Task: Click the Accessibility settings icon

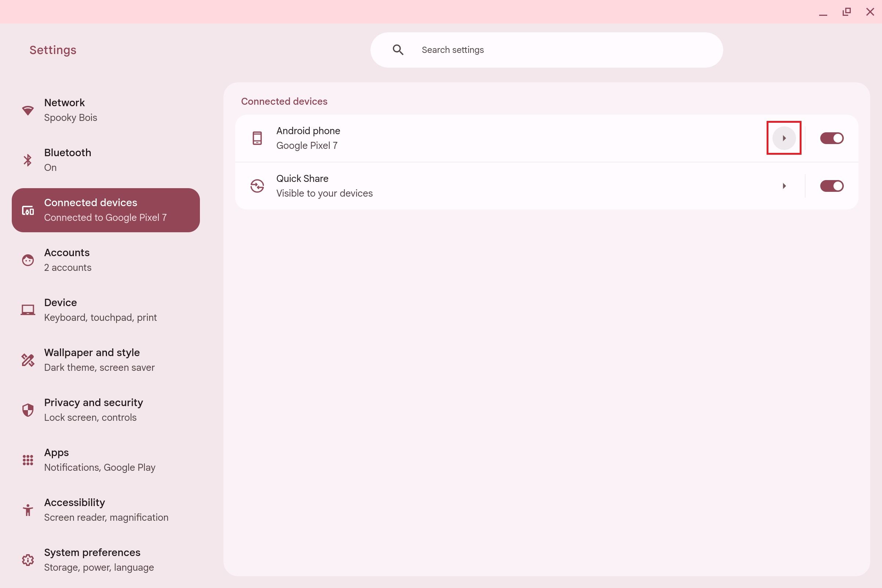Action: point(28,510)
